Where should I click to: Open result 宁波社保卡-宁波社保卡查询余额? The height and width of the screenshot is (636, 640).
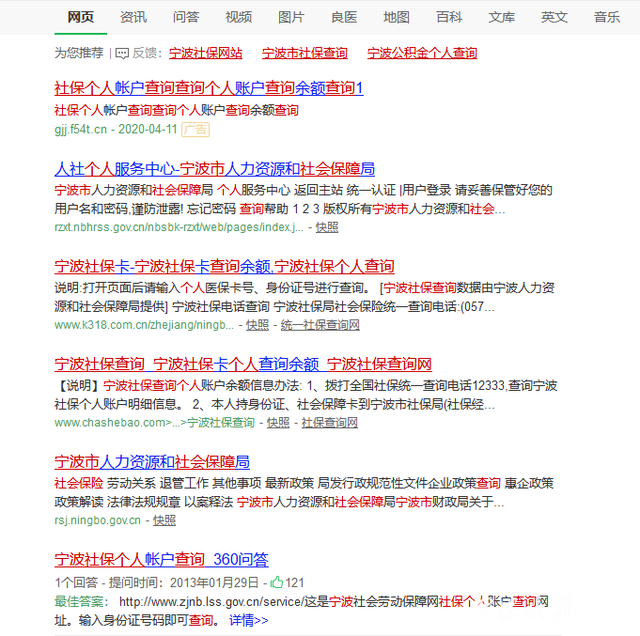tap(224, 266)
